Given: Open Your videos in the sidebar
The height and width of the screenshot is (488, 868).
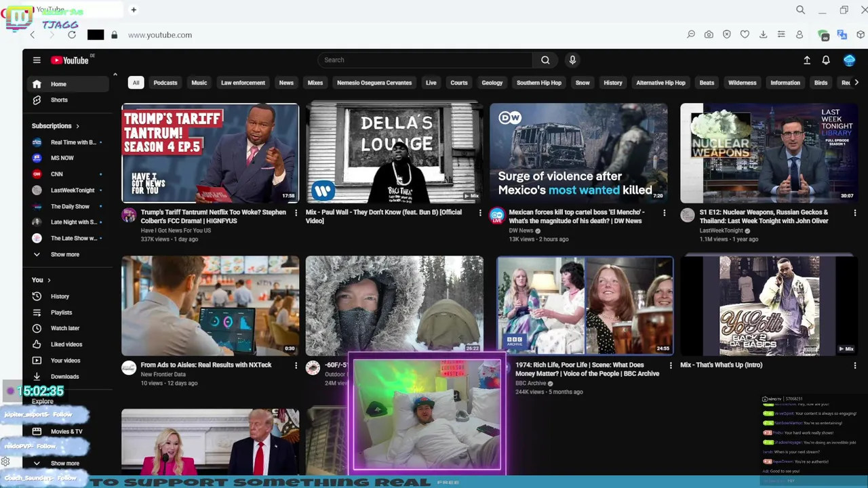Looking at the screenshot, I should point(68,361).
